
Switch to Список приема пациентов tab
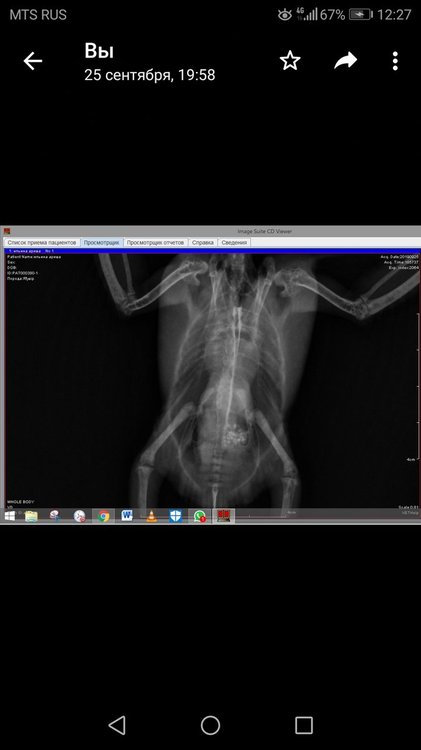click(42, 243)
